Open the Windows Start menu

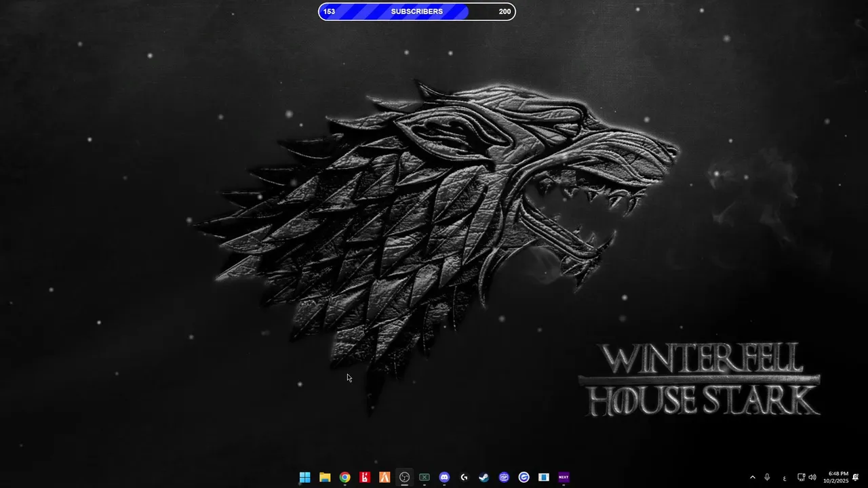[x=305, y=477]
